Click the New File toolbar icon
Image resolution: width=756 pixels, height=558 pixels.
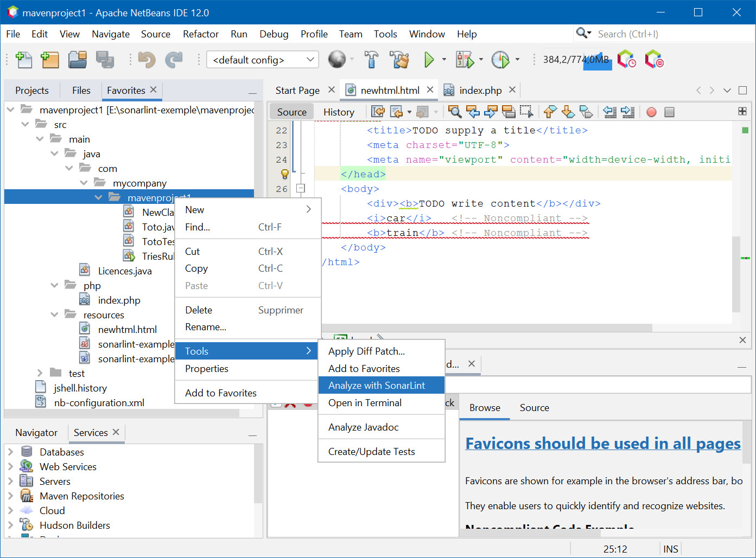coord(24,60)
